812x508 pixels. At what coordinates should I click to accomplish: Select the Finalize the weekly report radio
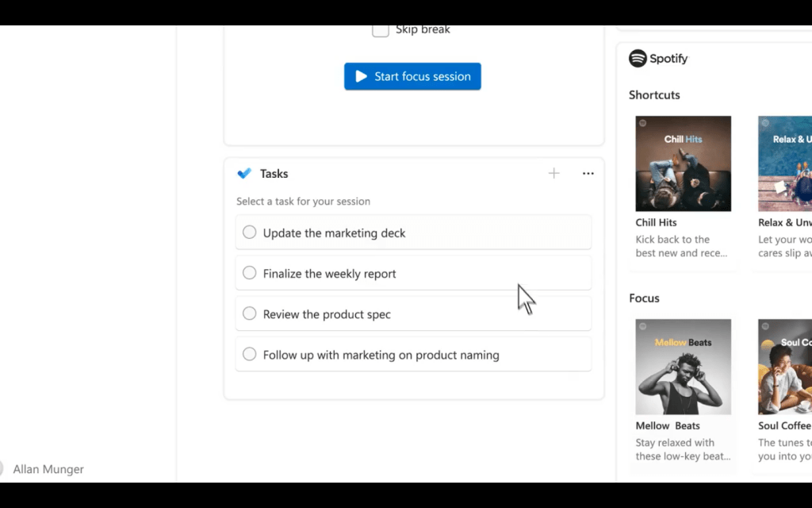point(249,273)
